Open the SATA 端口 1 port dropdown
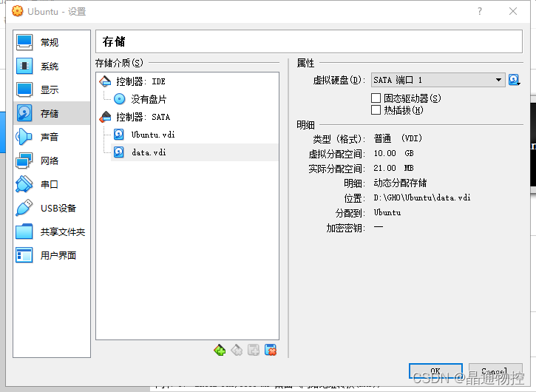Viewport: 536px width, 392px height. [x=438, y=80]
